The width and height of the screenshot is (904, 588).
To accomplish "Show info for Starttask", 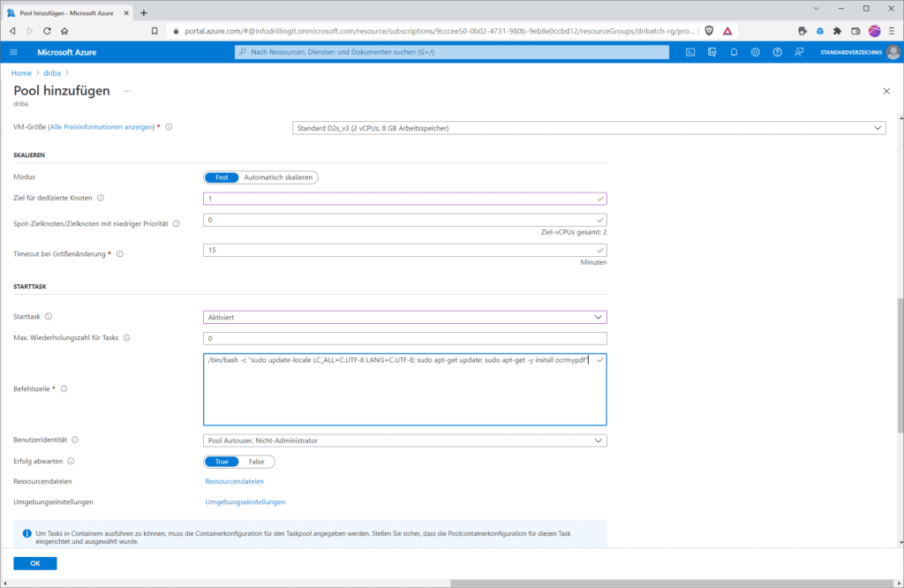I will click(x=49, y=316).
